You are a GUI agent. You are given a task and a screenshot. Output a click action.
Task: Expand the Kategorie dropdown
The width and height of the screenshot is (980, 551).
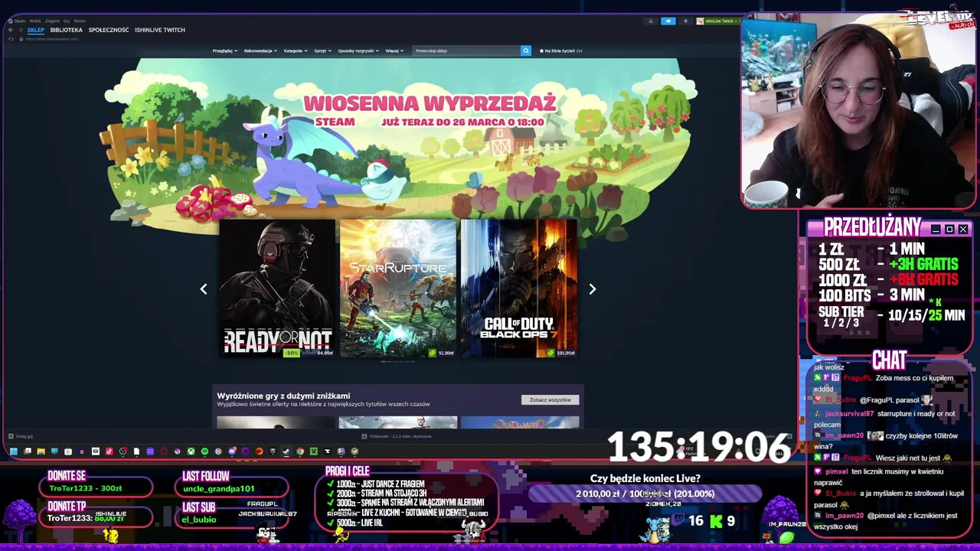coord(296,51)
